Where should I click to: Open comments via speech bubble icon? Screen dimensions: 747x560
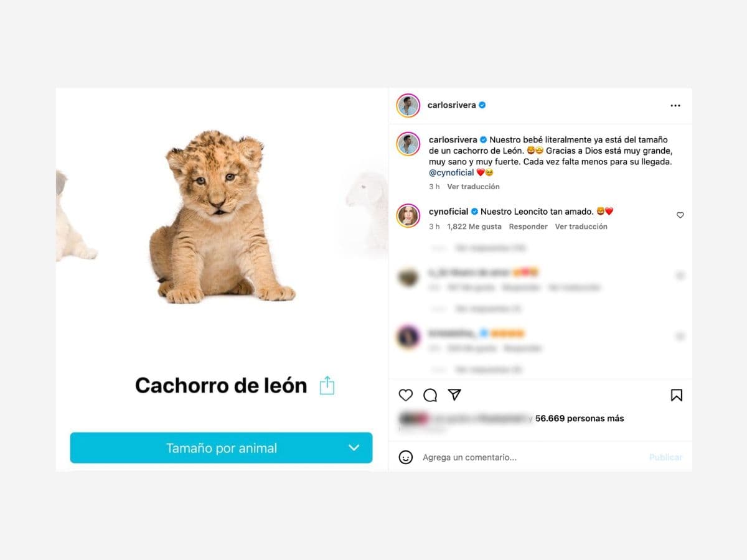click(x=430, y=395)
